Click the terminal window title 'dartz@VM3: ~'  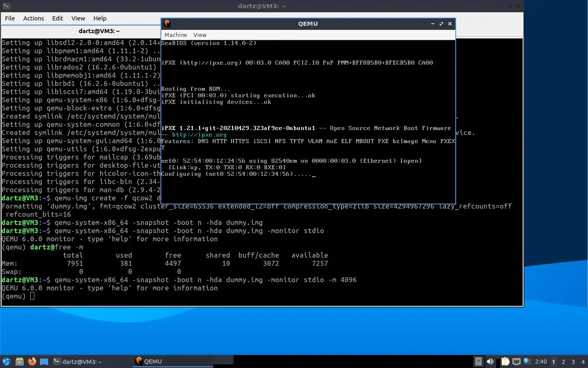pyautogui.click(x=262, y=6)
